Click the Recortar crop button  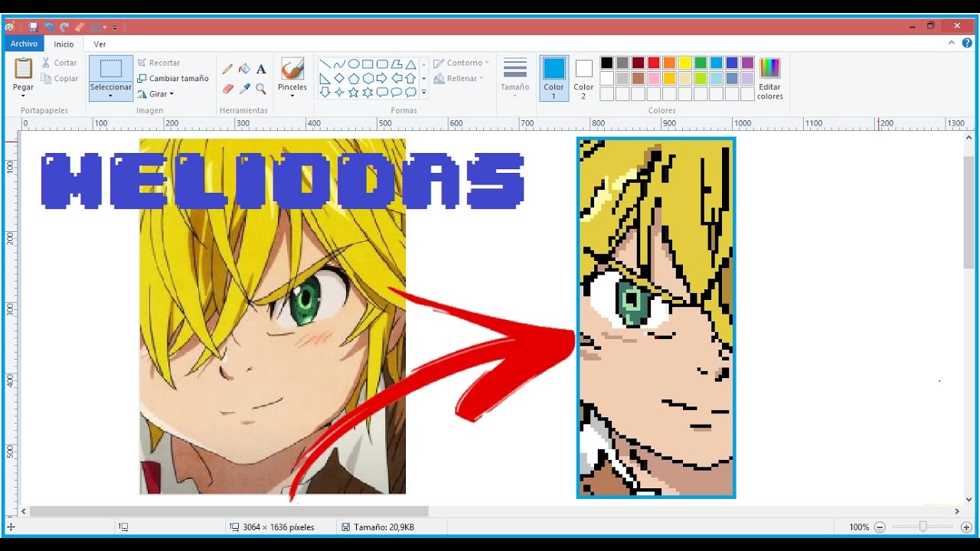158,63
